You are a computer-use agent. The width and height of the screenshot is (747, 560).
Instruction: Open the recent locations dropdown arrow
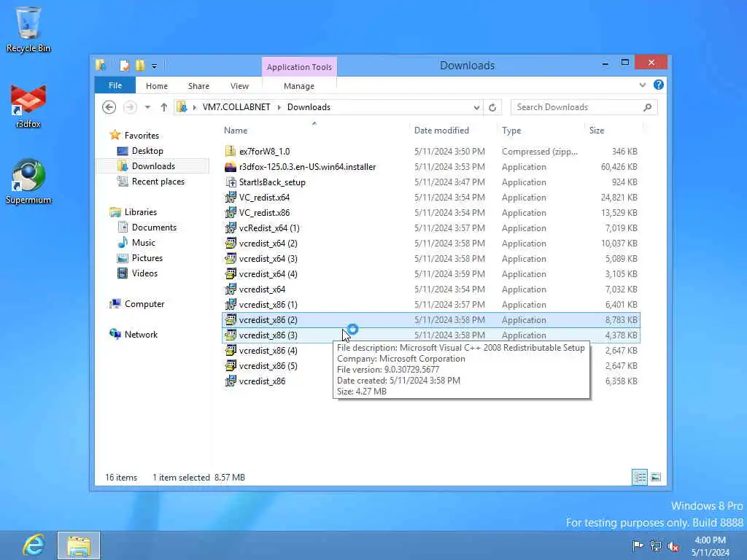point(147,107)
